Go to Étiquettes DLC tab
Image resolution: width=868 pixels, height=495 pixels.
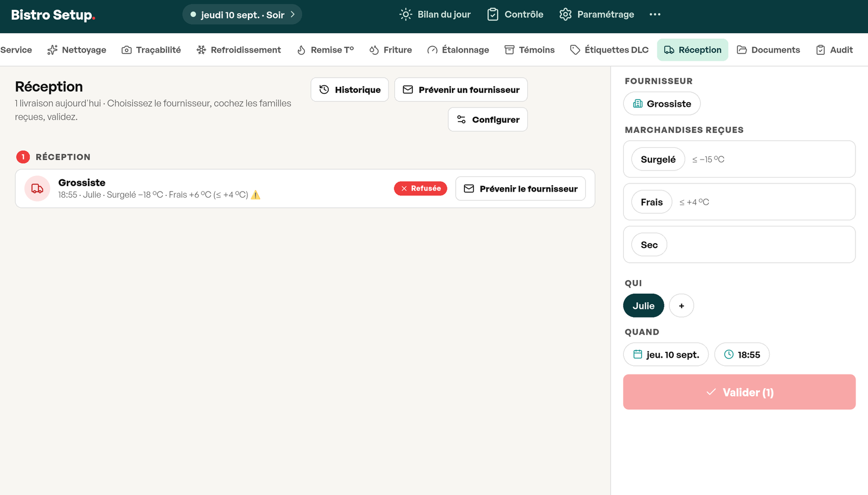tap(609, 50)
